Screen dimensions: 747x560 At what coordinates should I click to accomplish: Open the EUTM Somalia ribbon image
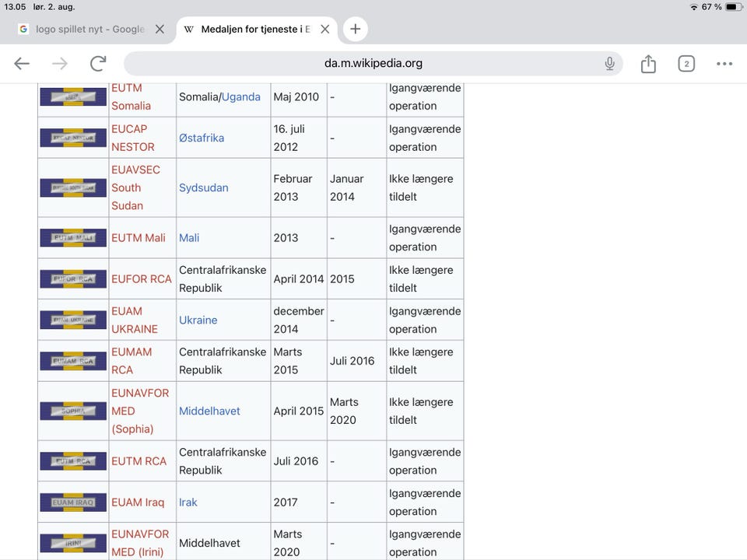[x=73, y=96]
